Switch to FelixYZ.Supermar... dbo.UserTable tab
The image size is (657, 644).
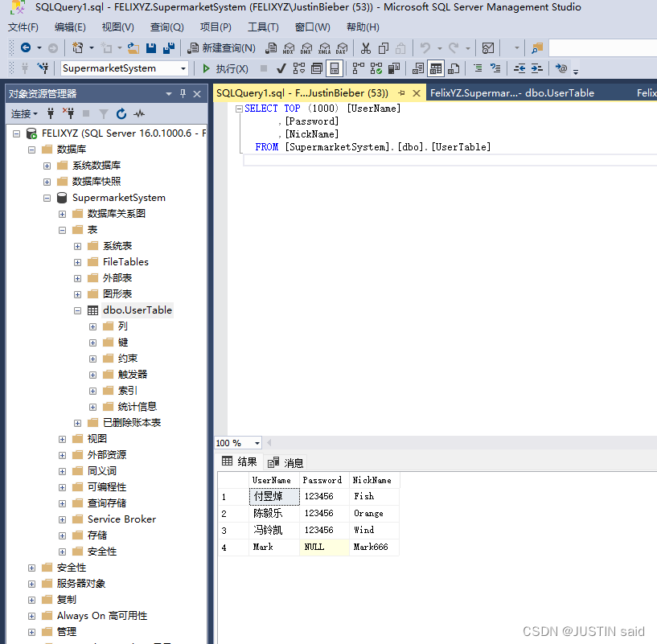512,93
